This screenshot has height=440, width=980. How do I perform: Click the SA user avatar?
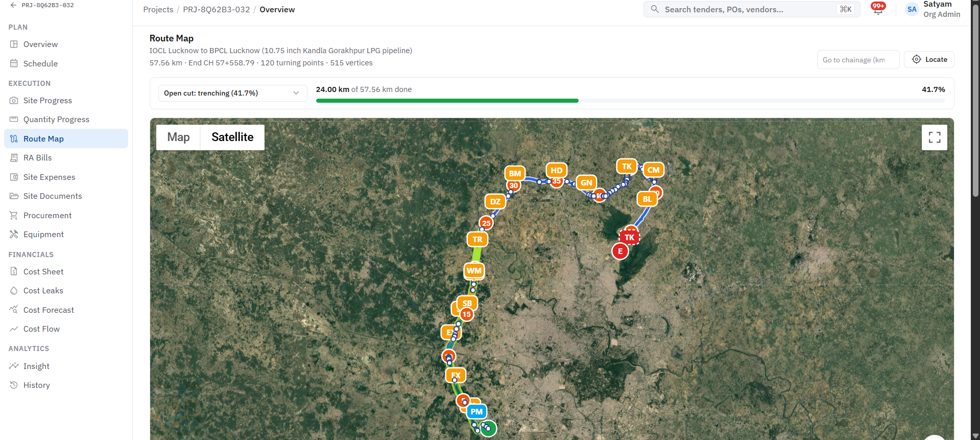[x=912, y=9]
